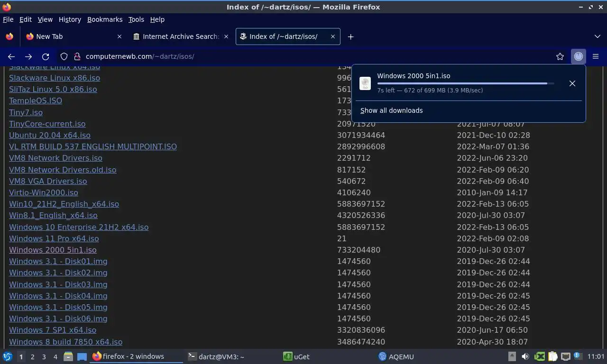
Task: Open the Virtio-Win2000.iso link
Action: 44,192
